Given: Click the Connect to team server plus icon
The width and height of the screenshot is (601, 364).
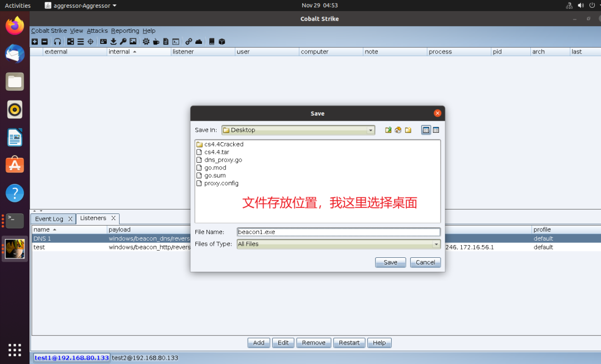Looking at the screenshot, I should coord(35,42).
